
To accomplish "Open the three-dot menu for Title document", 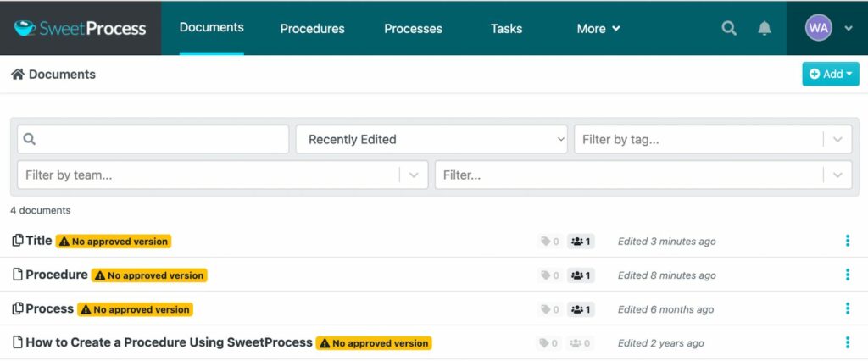I will click(x=848, y=241).
